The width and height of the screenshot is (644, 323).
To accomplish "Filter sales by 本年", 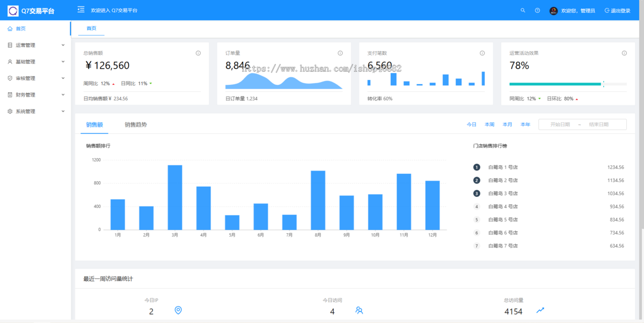I will [525, 124].
